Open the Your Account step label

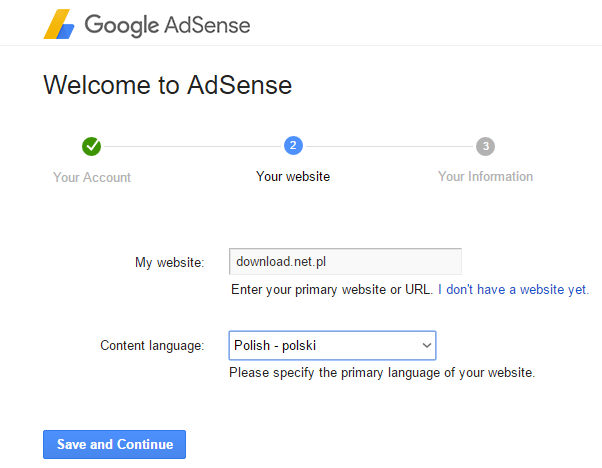92,177
